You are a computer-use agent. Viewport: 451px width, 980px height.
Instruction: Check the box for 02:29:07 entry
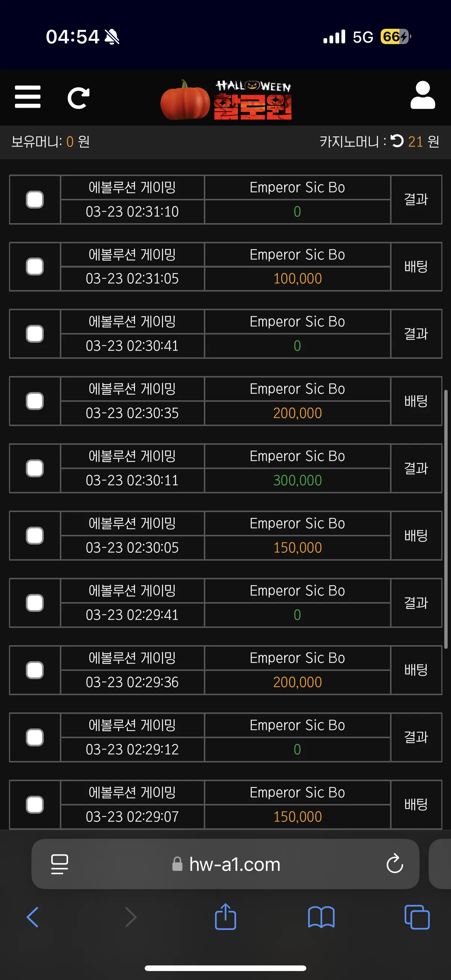(x=35, y=805)
